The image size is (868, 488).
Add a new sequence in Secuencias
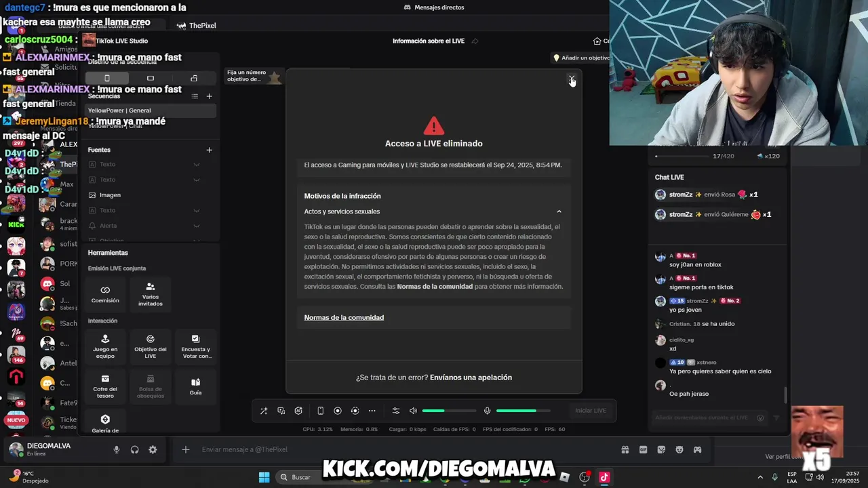[x=209, y=96]
